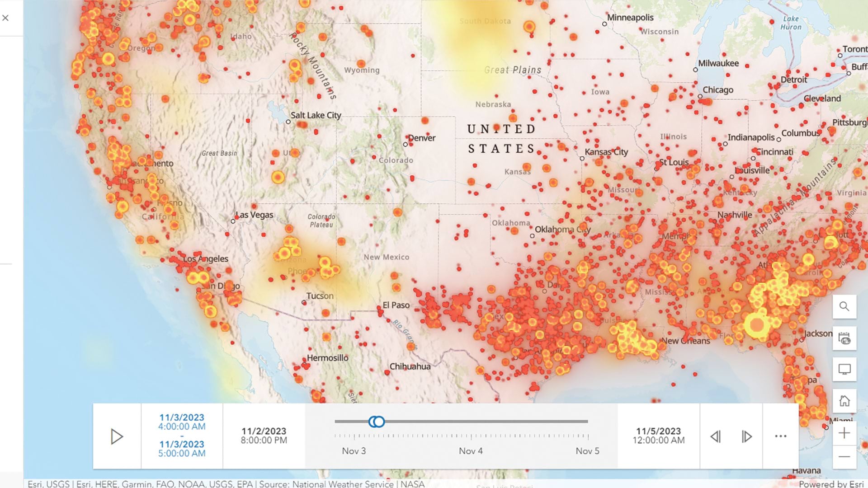Viewport: 868px width, 488px height.
Task: Step forward to the next time interval
Action: (747, 436)
